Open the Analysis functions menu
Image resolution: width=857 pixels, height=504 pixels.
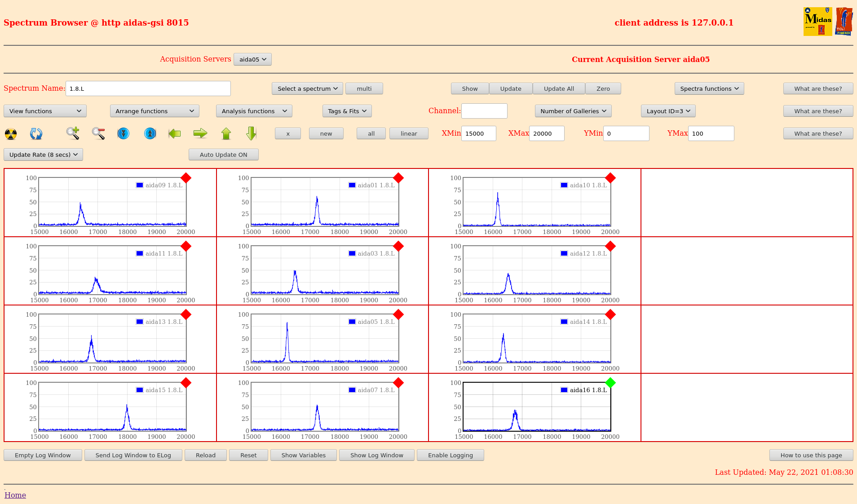coord(254,111)
